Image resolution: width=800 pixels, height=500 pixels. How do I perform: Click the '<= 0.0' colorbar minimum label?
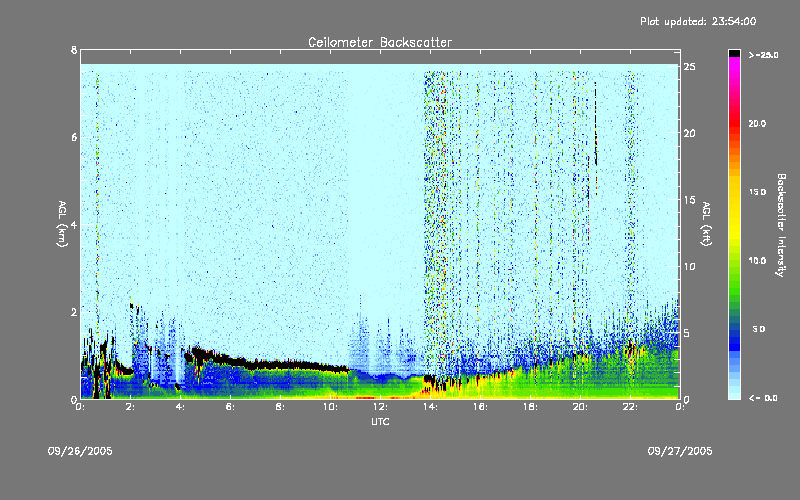point(763,398)
